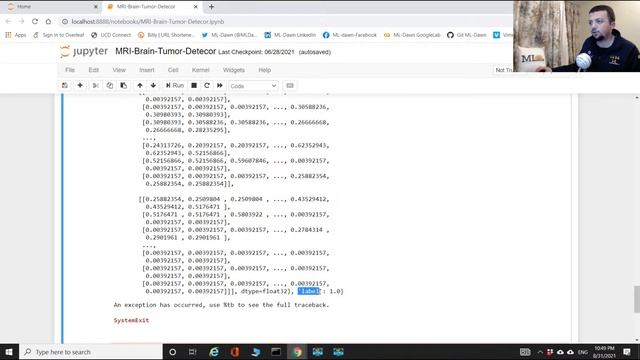The image size is (640, 360).
Task: Click the SystemExit error text
Action: pos(131,320)
